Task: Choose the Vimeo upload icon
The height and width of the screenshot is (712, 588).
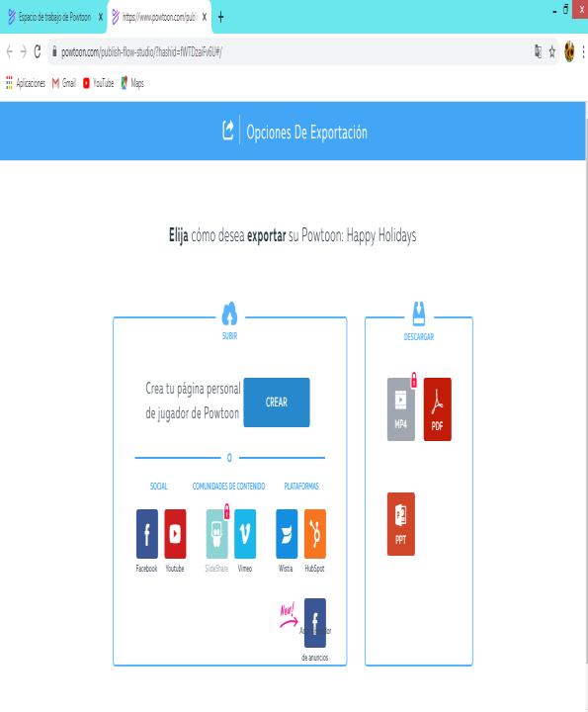Action: [x=245, y=534]
